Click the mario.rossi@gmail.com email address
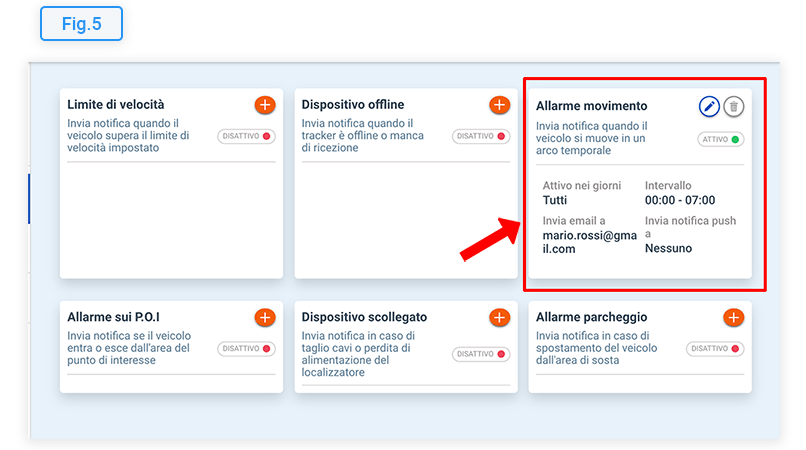This screenshot has height=450, width=806. [587, 242]
